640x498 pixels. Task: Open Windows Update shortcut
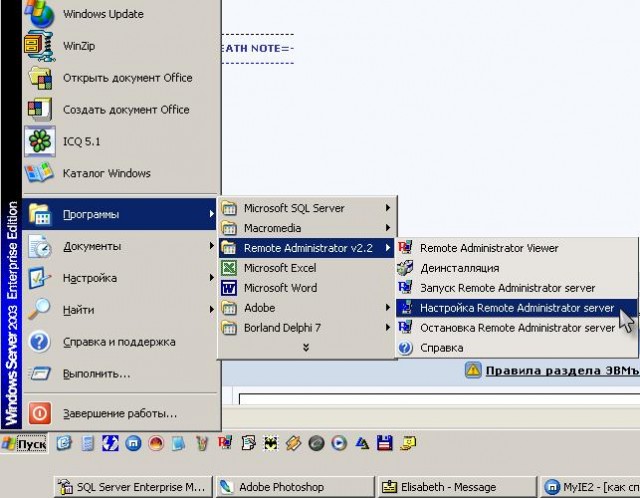click(102, 14)
